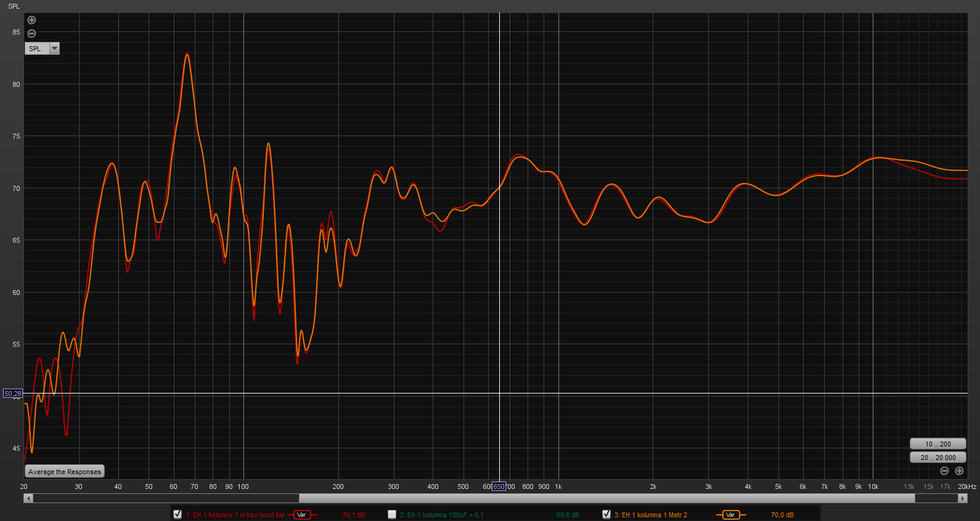The width and height of the screenshot is (980, 521).
Task: Click the trace 1 legend name text
Action: [235, 515]
